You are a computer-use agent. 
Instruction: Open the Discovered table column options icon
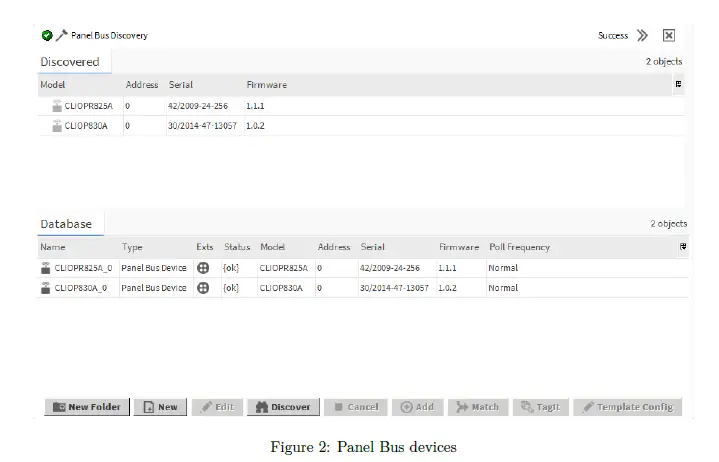(x=678, y=84)
